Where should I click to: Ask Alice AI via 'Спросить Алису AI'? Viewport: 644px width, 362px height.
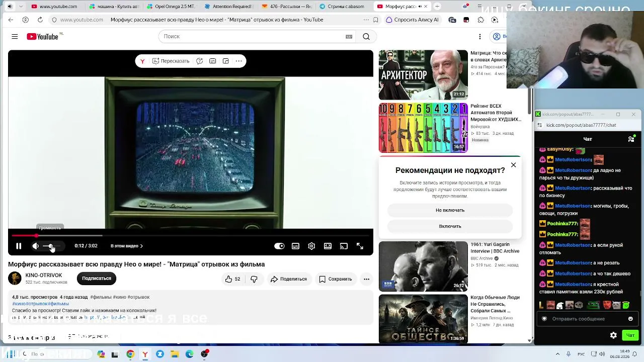point(412,20)
